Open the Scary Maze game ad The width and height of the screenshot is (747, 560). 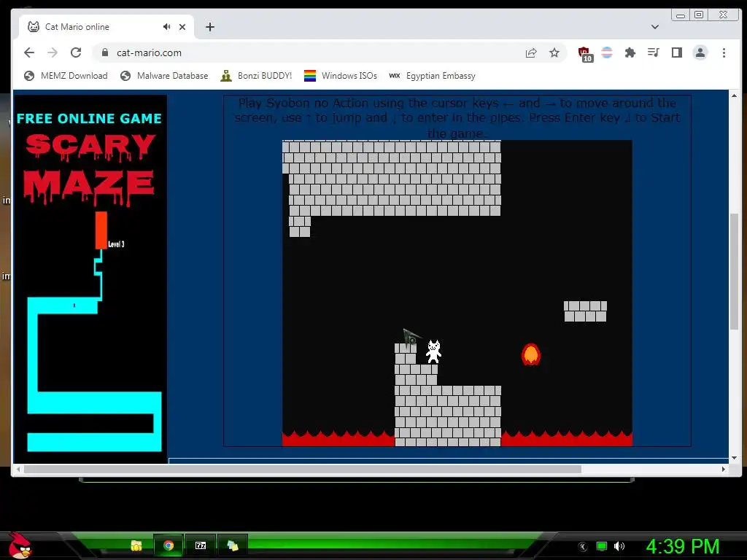[90, 279]
